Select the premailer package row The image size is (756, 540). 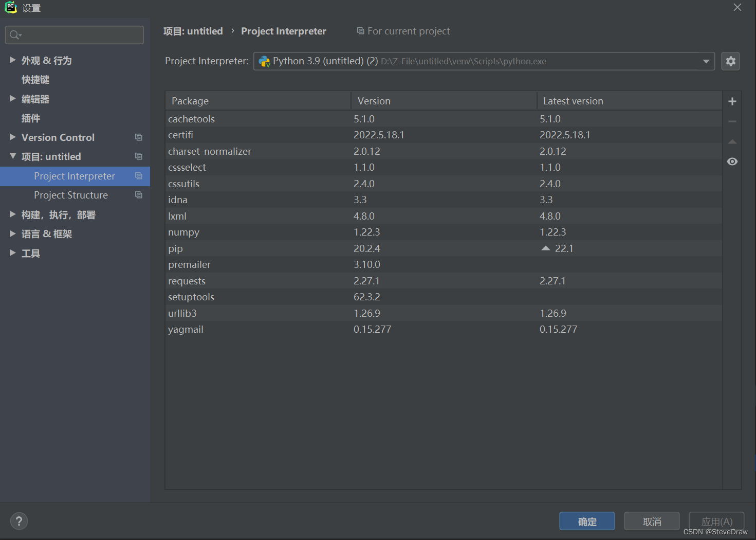[444, 264]
